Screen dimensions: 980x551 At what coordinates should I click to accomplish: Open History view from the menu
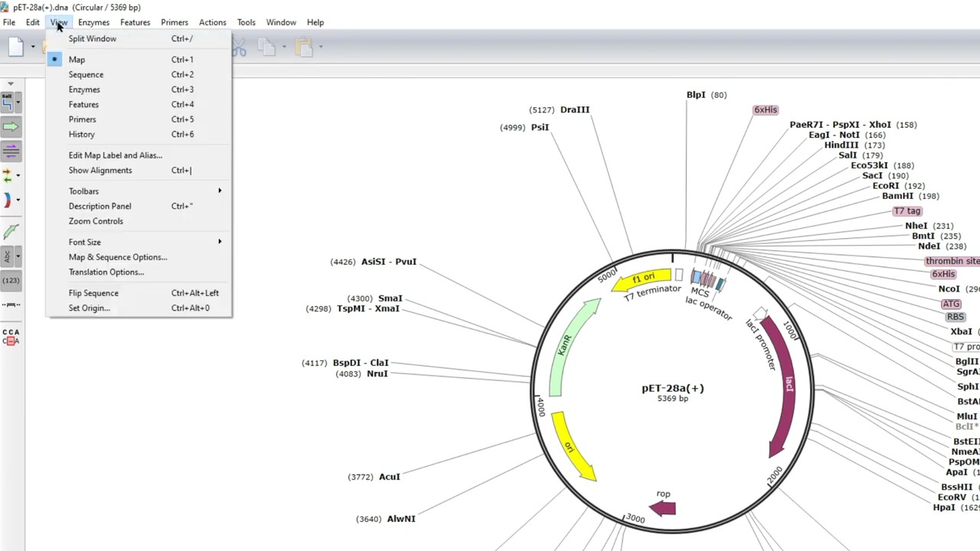[139, 134]
